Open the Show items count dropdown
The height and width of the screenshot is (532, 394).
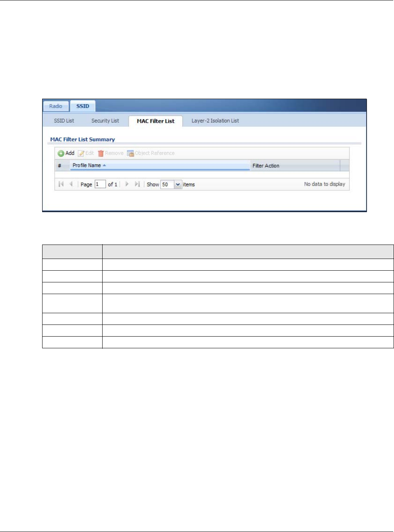[178, 184]
